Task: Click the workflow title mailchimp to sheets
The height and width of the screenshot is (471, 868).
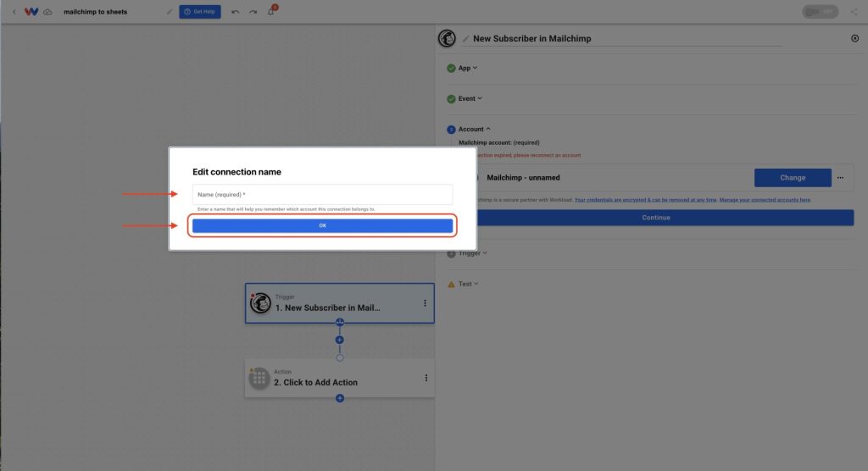Action: [x=95, y=12]
